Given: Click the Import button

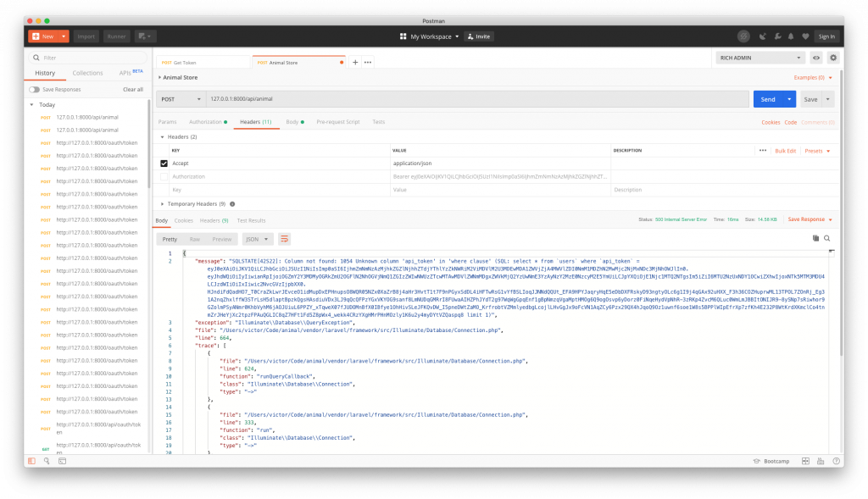Looking at the screenshot, I should tap(86, 36).
